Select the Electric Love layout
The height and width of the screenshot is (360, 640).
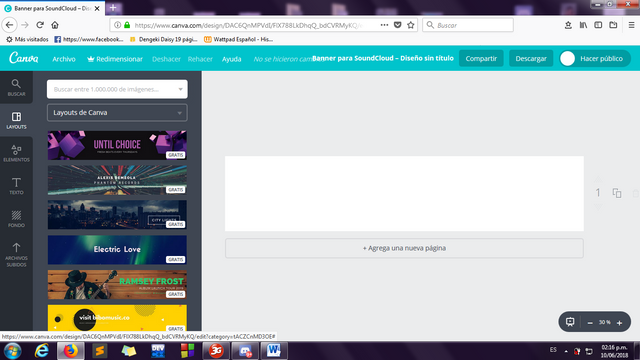tap(117, 250)
